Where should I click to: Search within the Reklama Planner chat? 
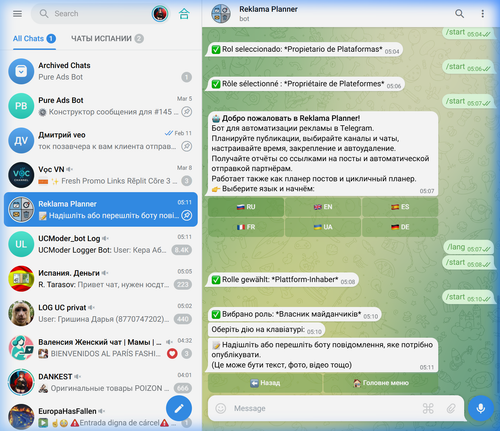tap(459, 14)
